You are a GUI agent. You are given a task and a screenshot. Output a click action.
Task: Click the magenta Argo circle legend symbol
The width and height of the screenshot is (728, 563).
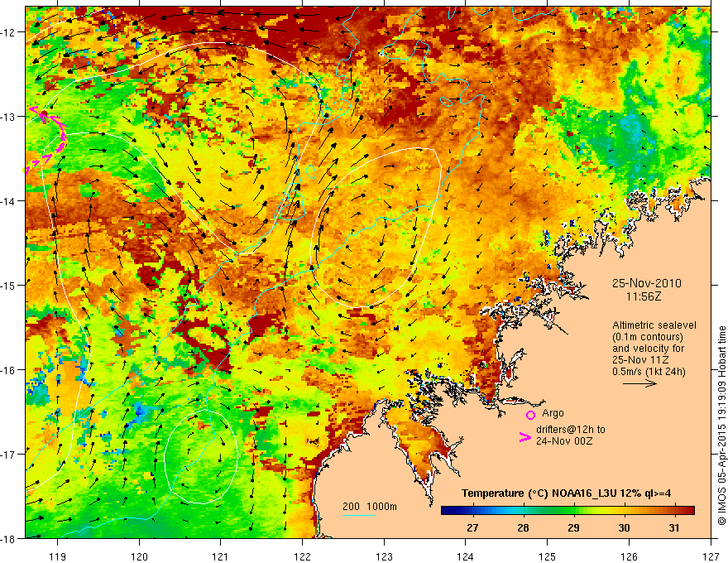530,415
